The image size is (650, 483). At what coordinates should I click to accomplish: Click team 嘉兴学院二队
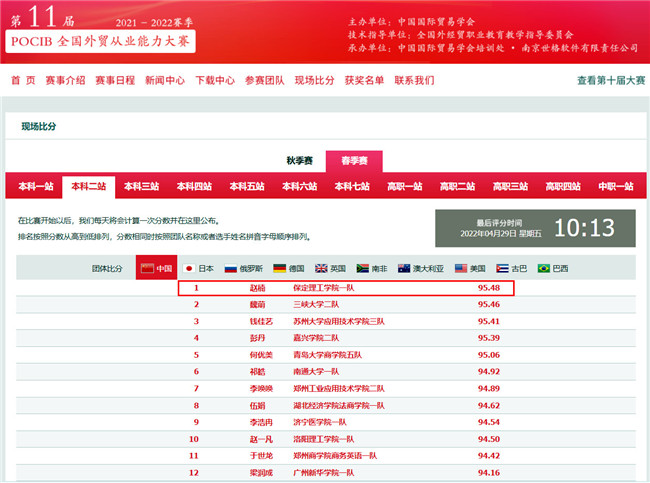click(316, 338)
